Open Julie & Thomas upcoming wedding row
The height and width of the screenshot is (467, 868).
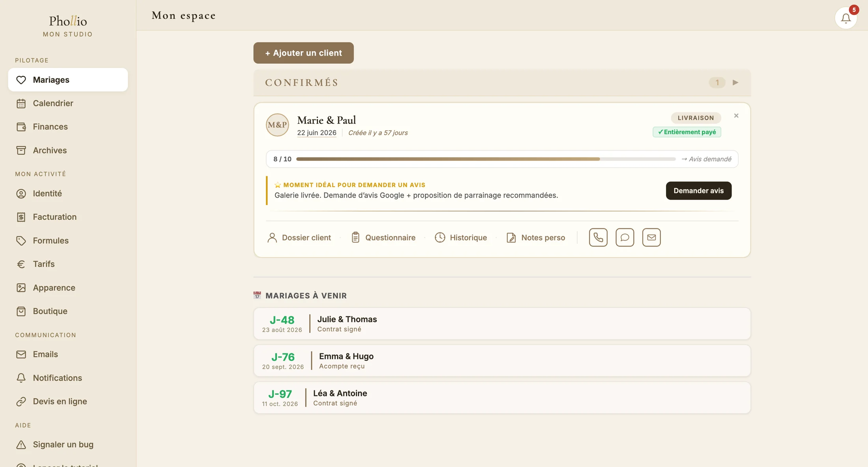502,324
